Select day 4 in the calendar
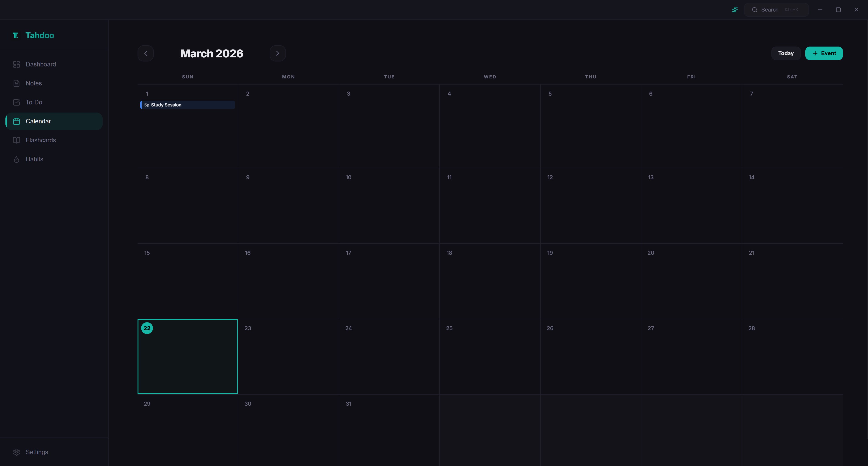 490,126
